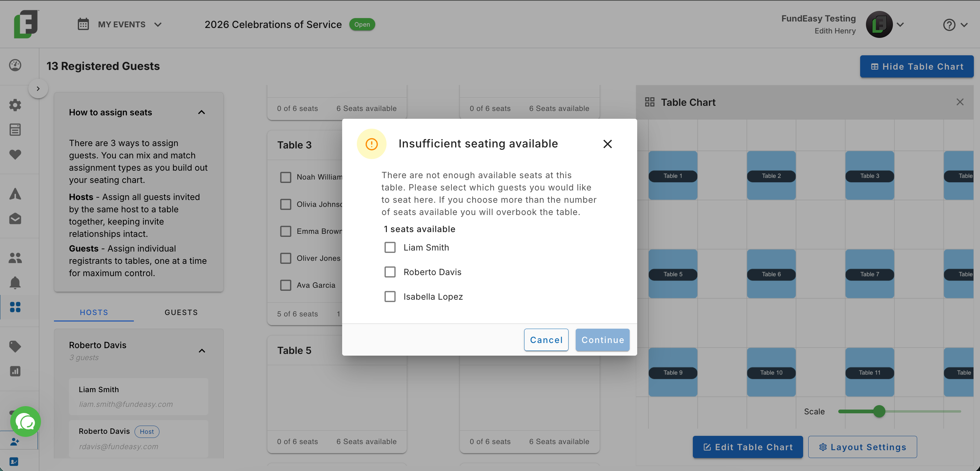Check the Liam Smith checkbox
This screenshot has width=980, height=471.
coord(390,247)
